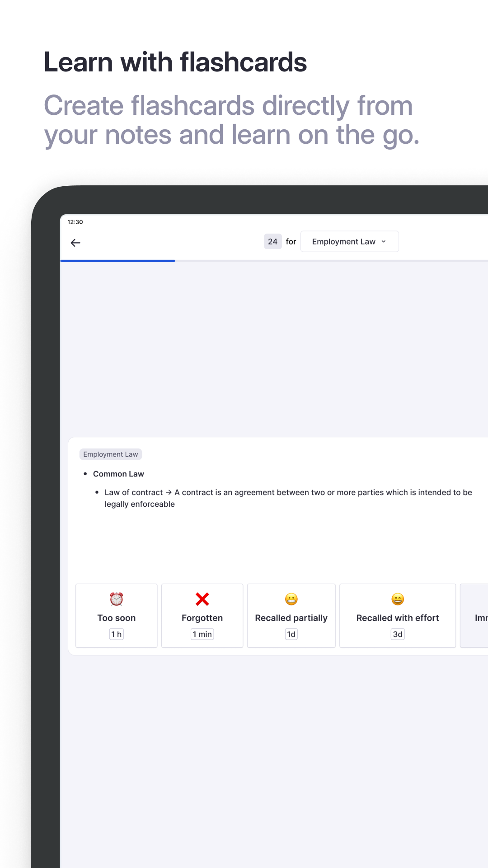Click the 24 cards count badge

pyautogui.click(x=272, y=241)
